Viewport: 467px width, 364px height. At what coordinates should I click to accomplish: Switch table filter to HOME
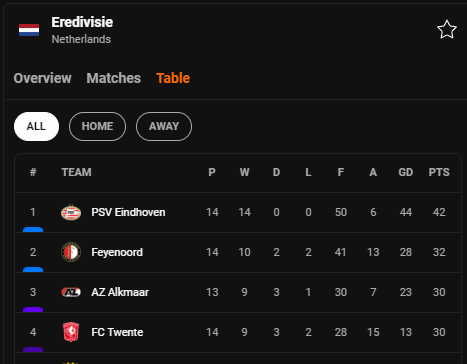click(x=97, y=126)
